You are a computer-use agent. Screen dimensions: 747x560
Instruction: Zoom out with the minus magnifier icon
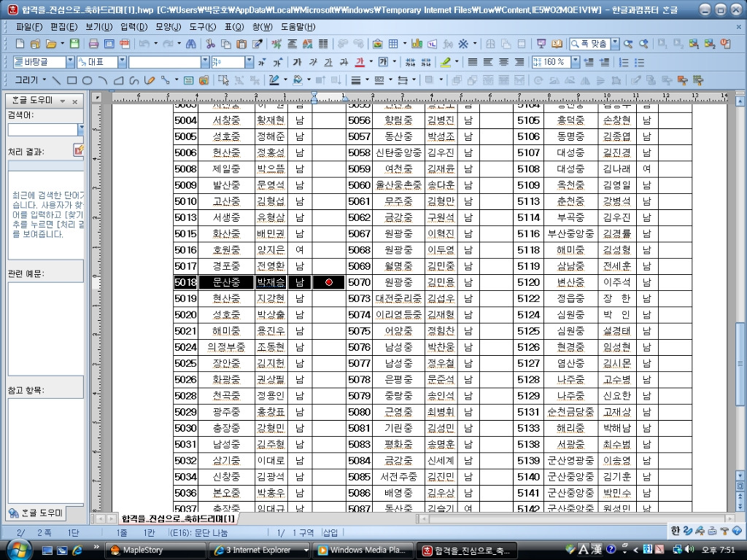628,44
